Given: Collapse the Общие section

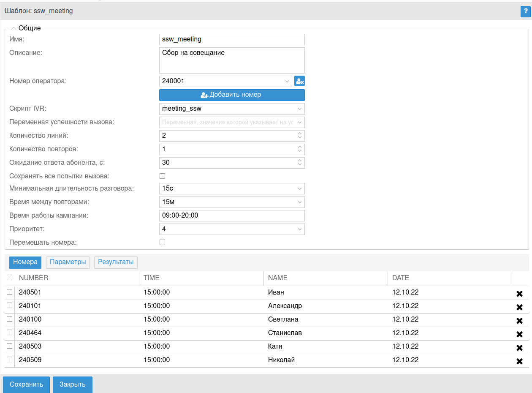Looking at the screenshot, I should 14,28.
